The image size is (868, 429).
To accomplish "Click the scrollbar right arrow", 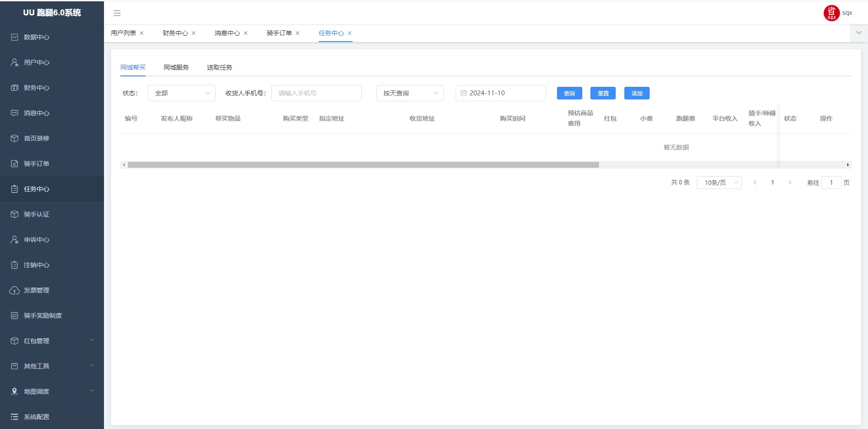I will 848,165.
